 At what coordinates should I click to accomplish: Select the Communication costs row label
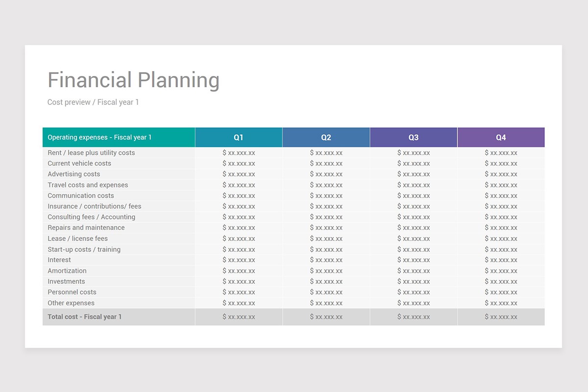(80, 196)
